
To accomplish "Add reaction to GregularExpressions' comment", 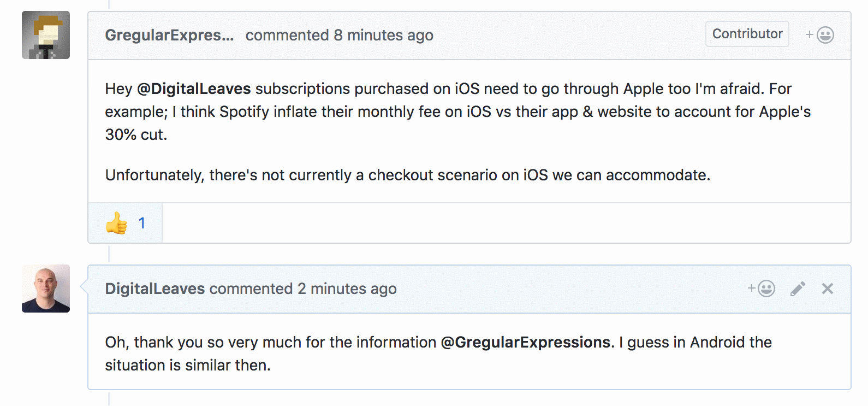I will 819,35.
